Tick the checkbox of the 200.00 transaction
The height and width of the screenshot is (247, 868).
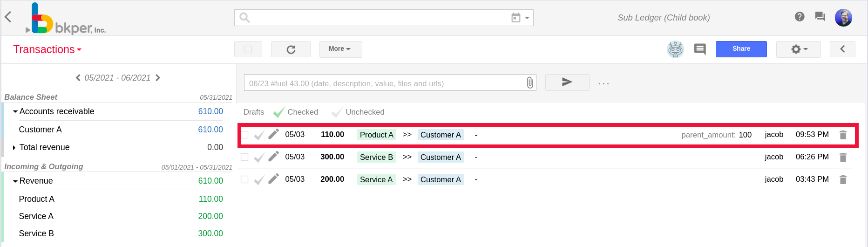[x=245, y=179]
